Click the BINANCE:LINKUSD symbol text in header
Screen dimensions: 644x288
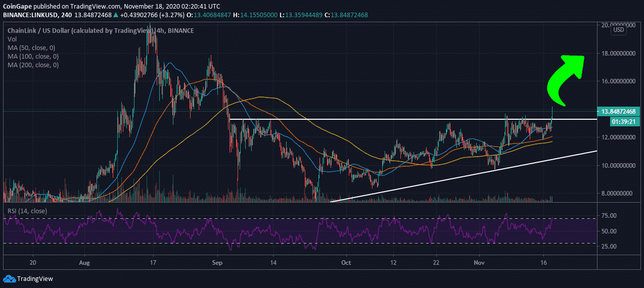pos(29,15)
